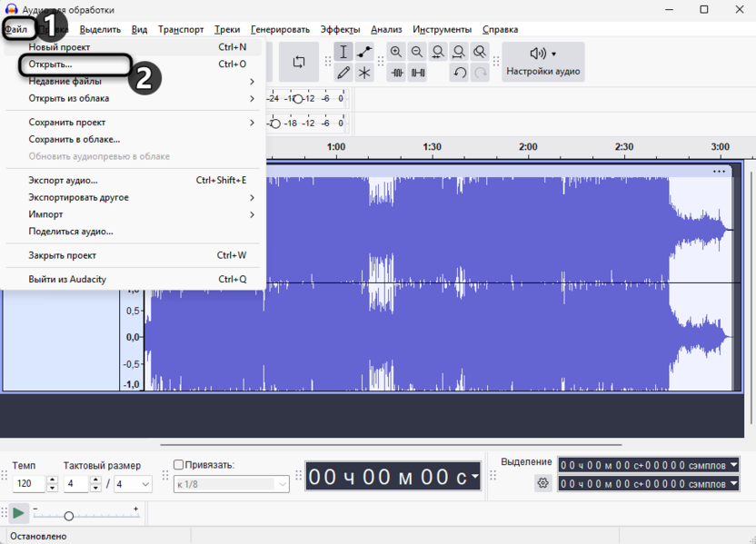Click the Zoom Out magnifier
Screen dimensions: 756x544
click(417, 52)
